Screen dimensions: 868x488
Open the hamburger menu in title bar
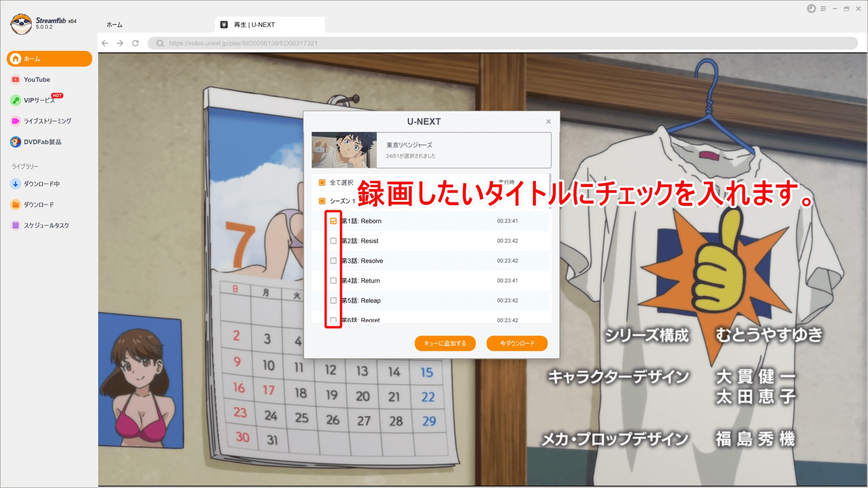(823, 9)
